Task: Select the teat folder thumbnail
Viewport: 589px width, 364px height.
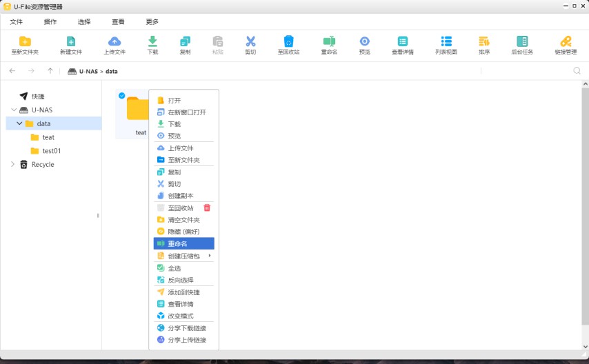Action: (x=137, y=108)
